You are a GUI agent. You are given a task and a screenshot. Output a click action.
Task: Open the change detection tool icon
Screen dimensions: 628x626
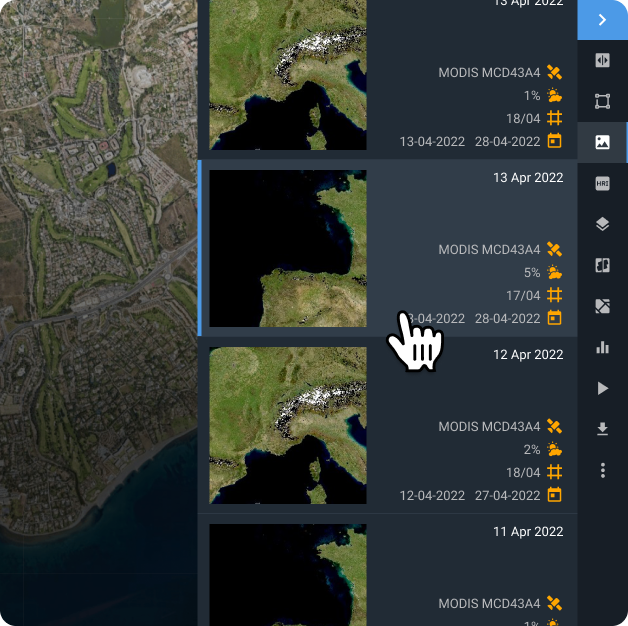pos(602,306)
